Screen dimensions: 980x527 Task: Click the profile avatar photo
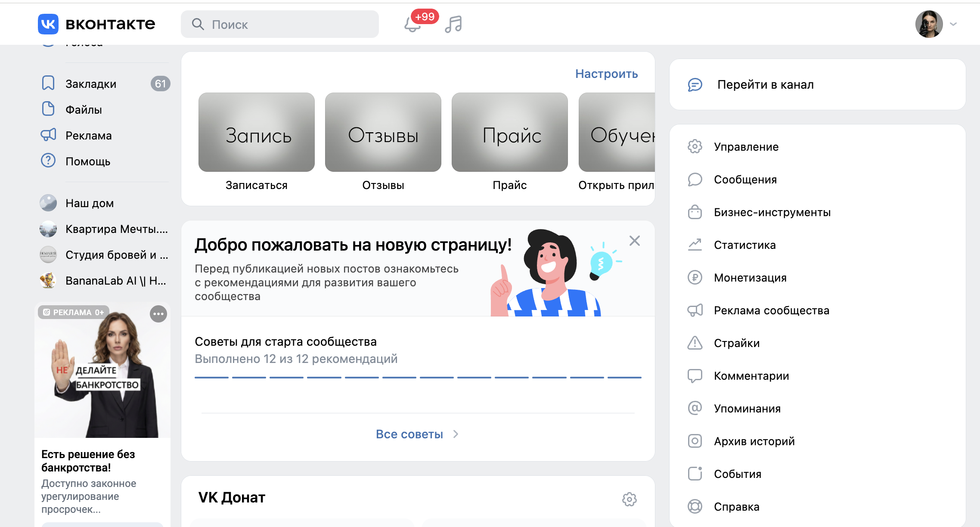[x=929, y=24]
